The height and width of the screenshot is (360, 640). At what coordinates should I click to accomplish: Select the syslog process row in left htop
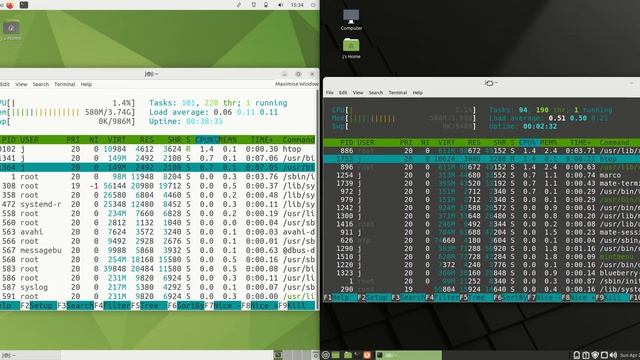(x=158, y=287)
